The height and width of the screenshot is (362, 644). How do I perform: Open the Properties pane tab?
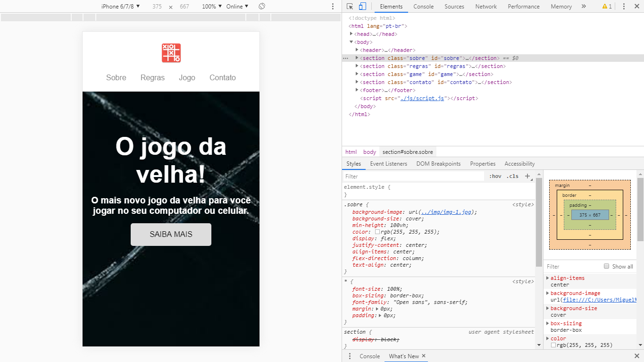pyautogui.click(x=483, y=164)
